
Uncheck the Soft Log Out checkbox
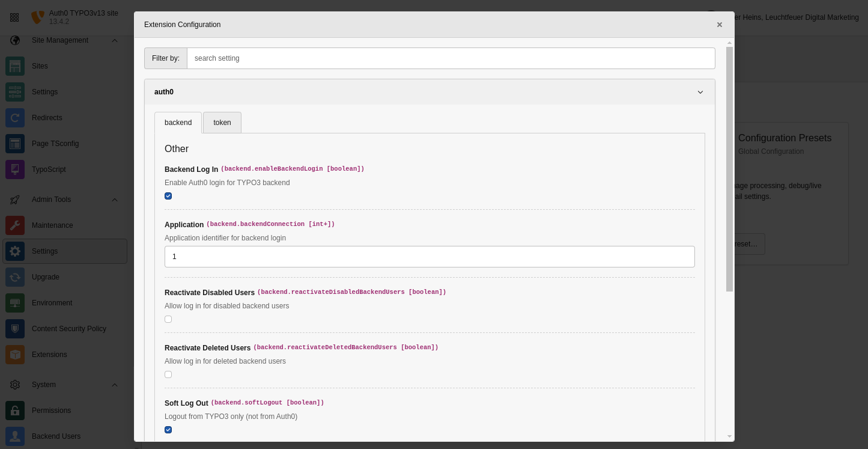tap(168, 430)
